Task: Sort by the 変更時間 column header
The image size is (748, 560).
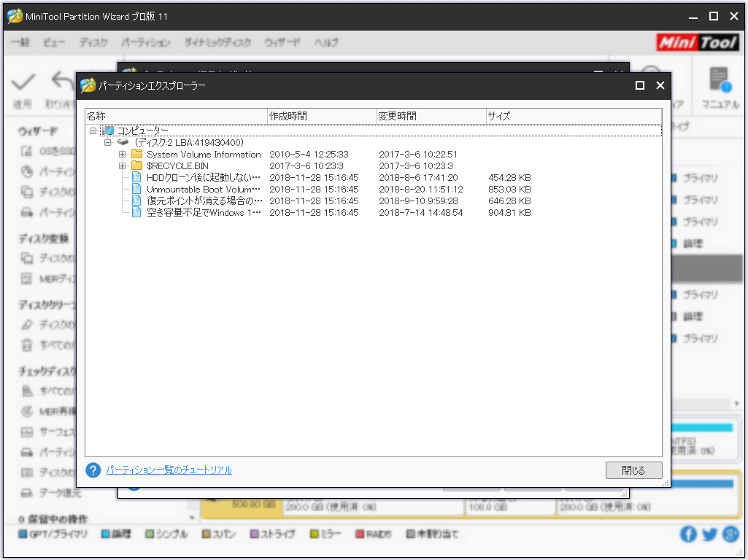Action: (x=431, y=116)
